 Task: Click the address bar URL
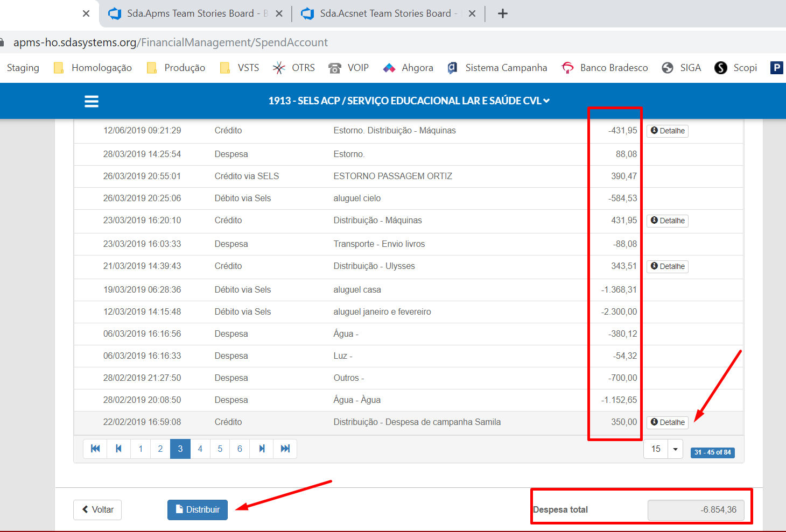171,42
